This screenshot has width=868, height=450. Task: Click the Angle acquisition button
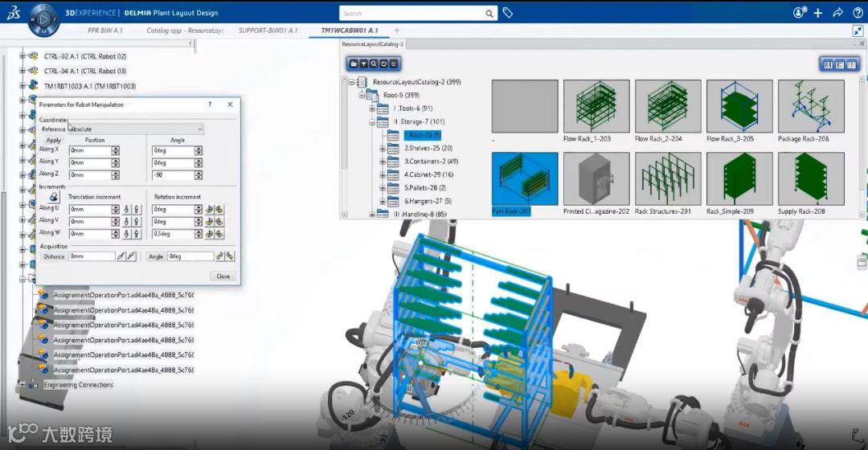pyautogui.click(x=156, y=256)
